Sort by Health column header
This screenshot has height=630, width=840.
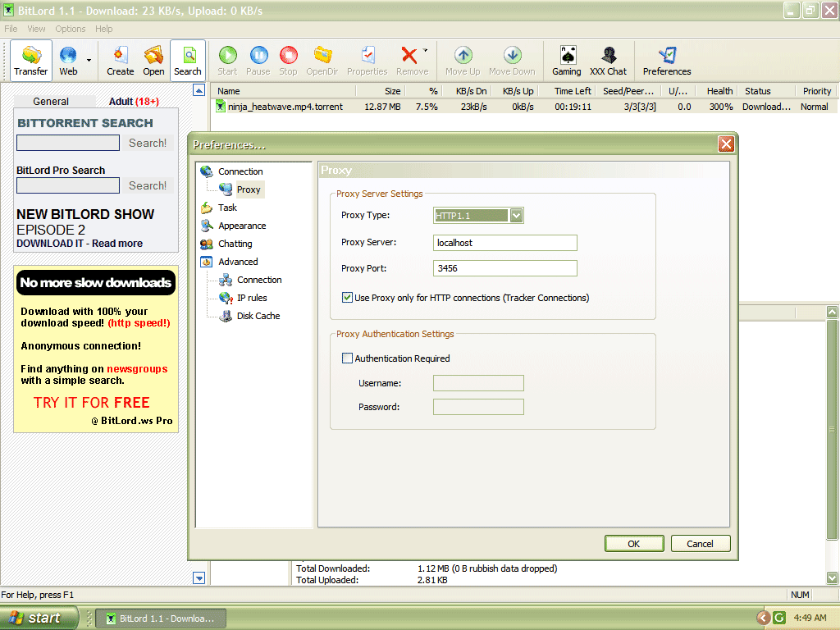coord(719,91)
